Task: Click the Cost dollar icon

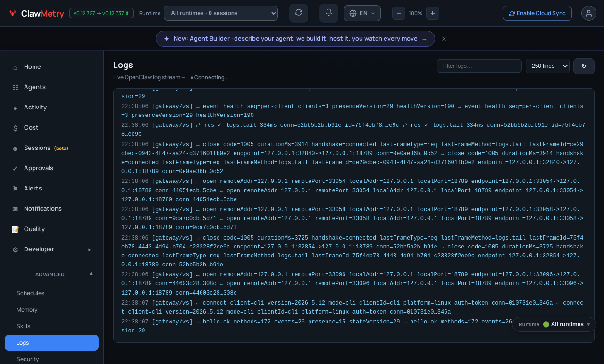Action: pyautogui.click(x=15, y=128)
